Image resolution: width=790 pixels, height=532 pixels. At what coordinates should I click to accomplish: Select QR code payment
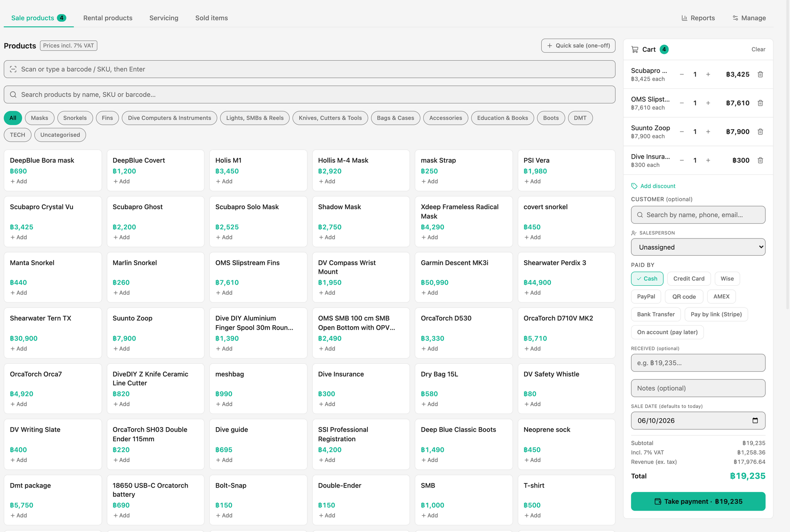(x=684, y=296)
